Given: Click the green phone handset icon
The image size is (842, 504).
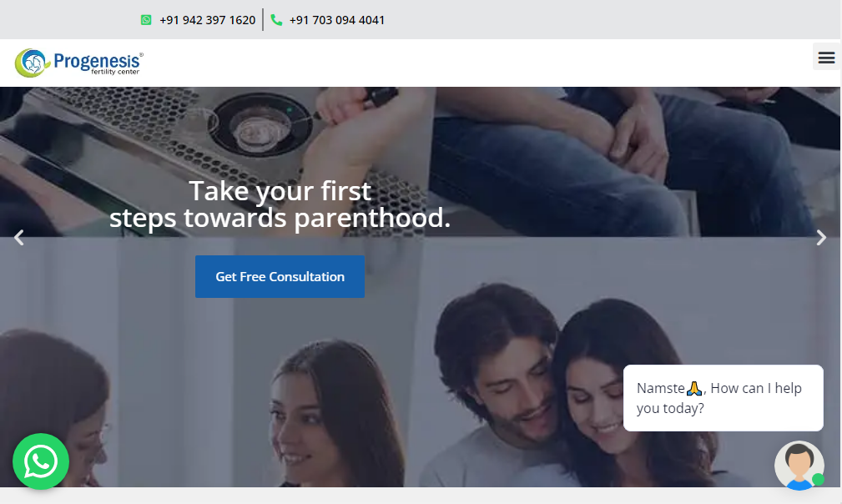Looking at the screenshot, I should coord(276,20).
